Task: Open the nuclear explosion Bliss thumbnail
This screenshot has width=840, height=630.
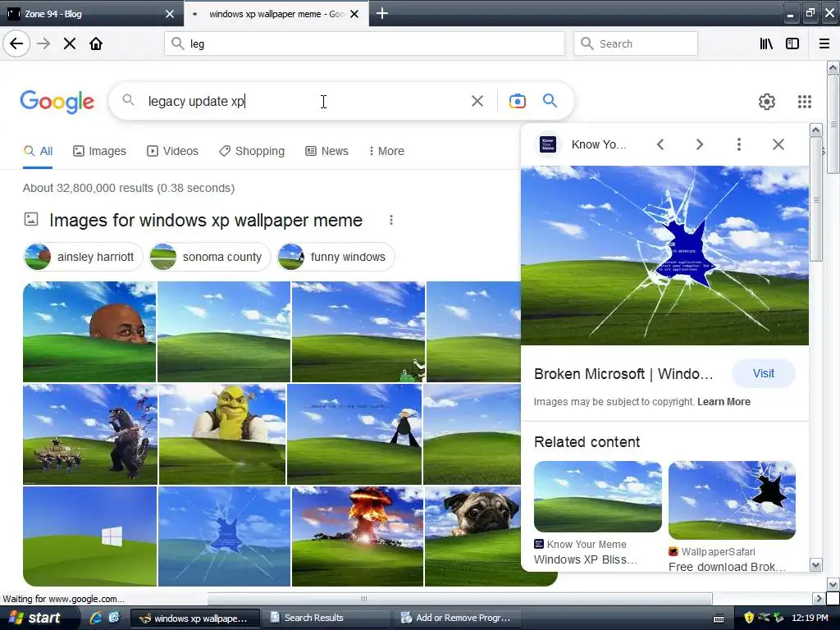Action: coord(358,536)
